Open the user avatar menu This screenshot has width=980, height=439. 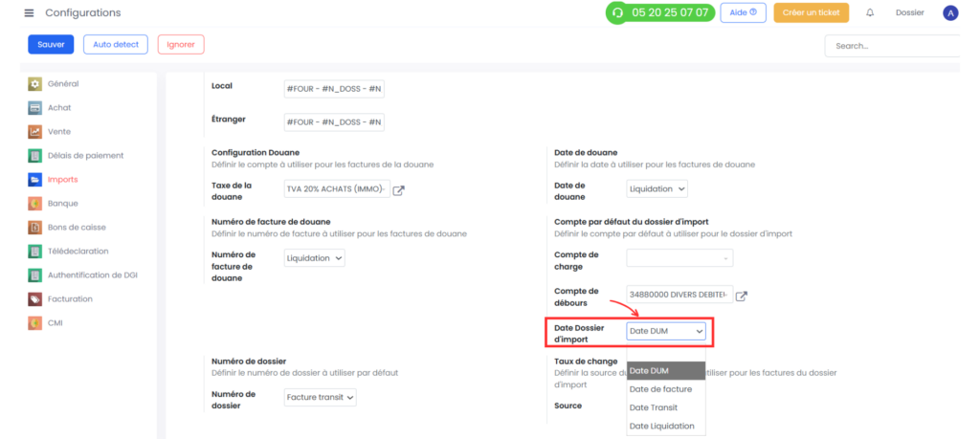point(950,13)
